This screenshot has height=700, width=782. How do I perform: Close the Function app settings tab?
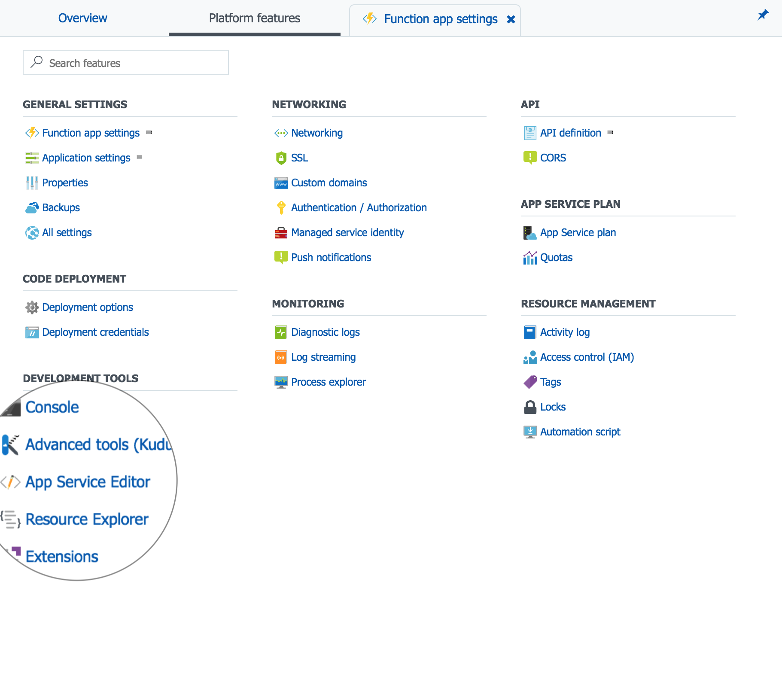(x=511, y=19)
